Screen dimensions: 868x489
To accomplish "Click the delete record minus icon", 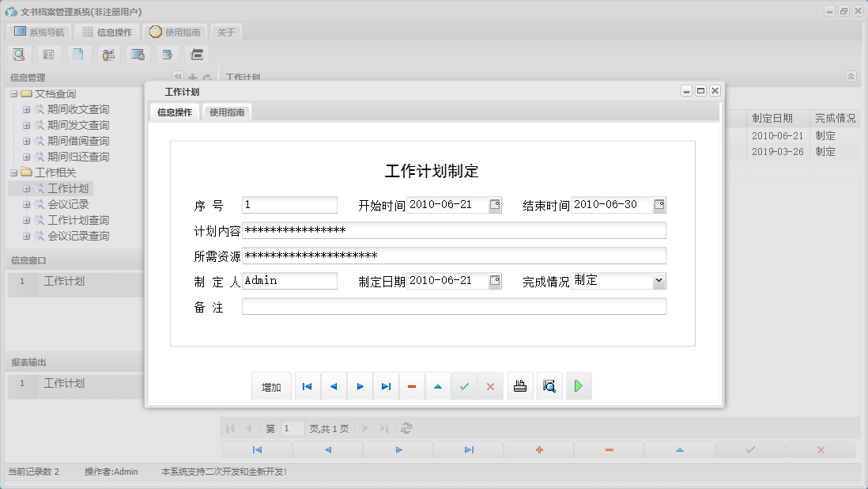I will (x=412, y=386).
